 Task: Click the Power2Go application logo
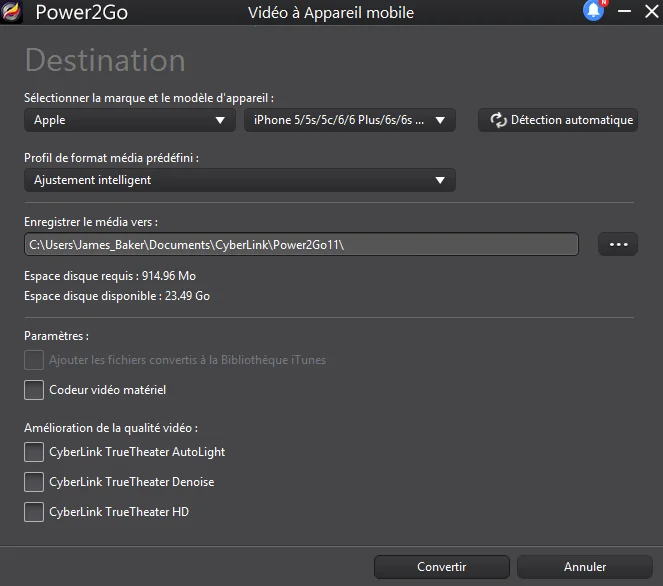(11, 12)
